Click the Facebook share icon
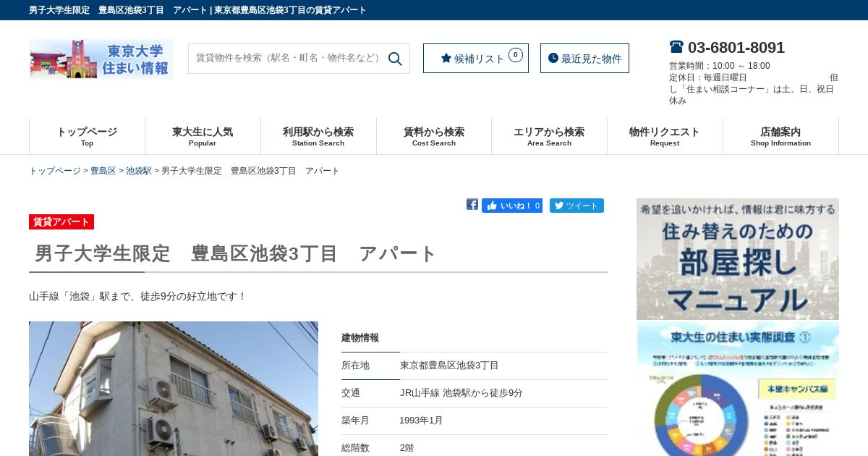Image resolution: width=868 pixels, height=456 pixels. pyautogui.click(x=472, y=205)
